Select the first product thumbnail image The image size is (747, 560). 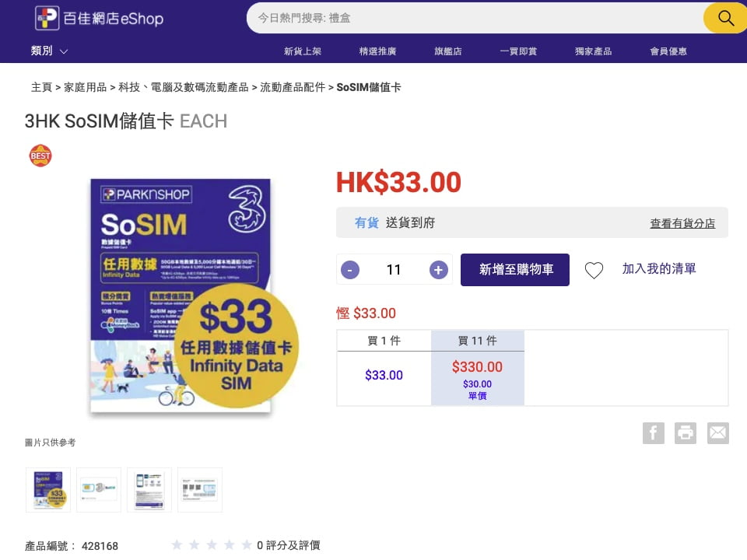click(x=48, y=489)
